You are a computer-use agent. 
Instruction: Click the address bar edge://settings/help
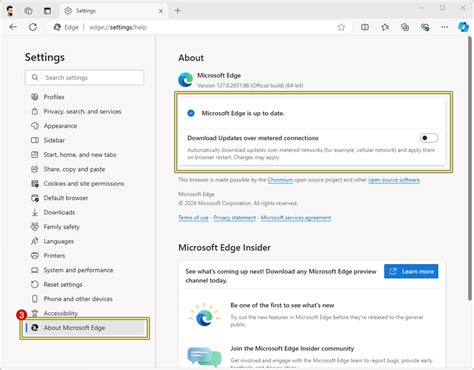click(199, 27)
